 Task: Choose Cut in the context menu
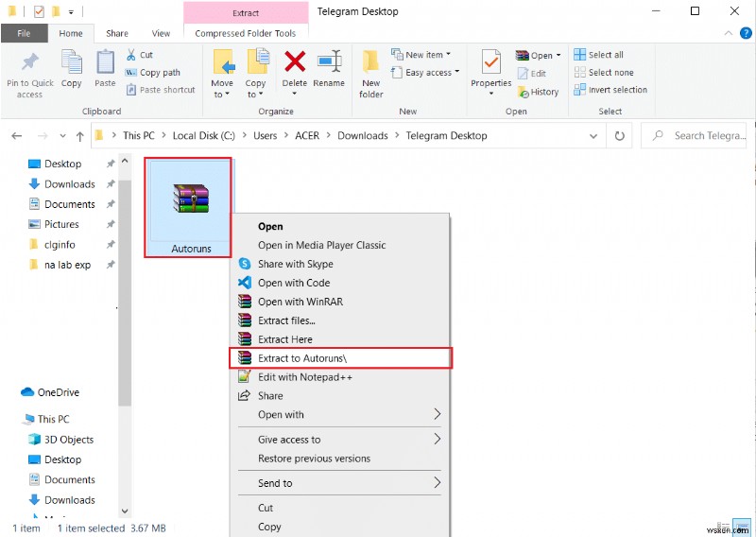tap(339, 508)
